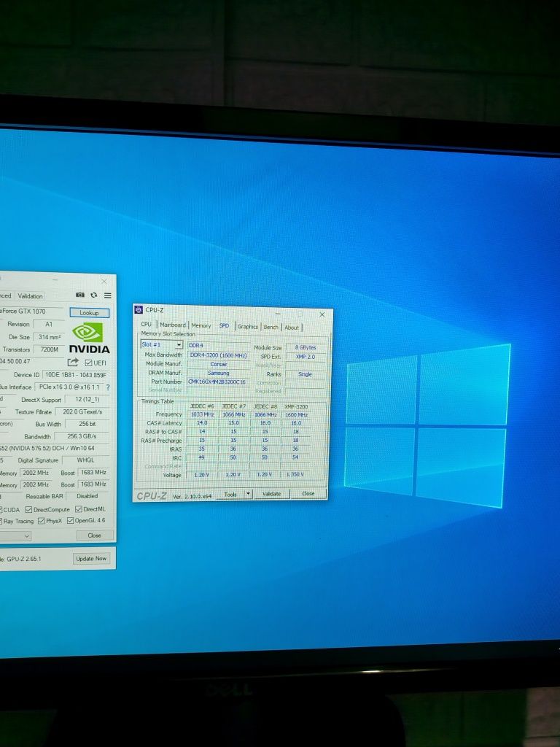Image resolution: width=560 pixels, height=747 pixels.
Task: Click the Die Size 314 mm² value
Action: click(50, 337)
